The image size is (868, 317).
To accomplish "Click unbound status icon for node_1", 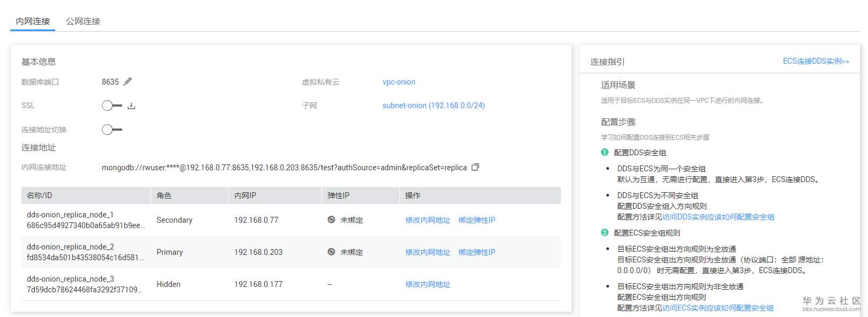I will [x=331, y=220].
